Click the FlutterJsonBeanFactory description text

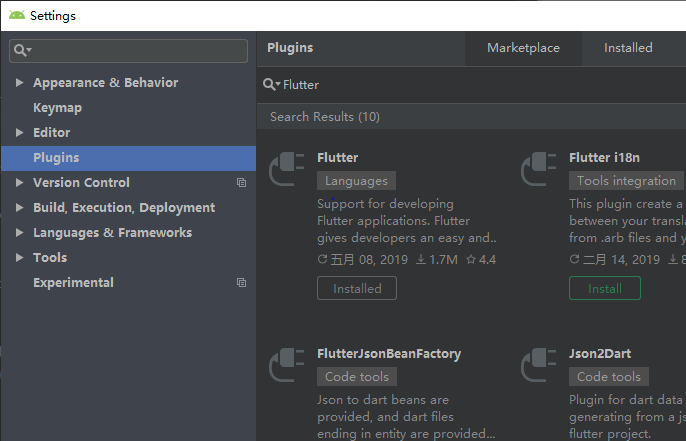point(406,416)
